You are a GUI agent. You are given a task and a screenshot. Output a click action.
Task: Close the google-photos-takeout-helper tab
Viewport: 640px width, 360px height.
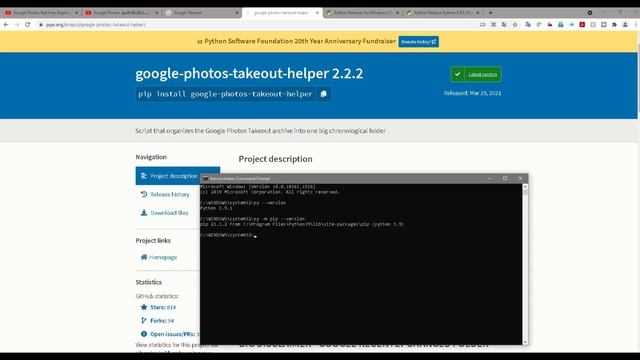point(317,13)
